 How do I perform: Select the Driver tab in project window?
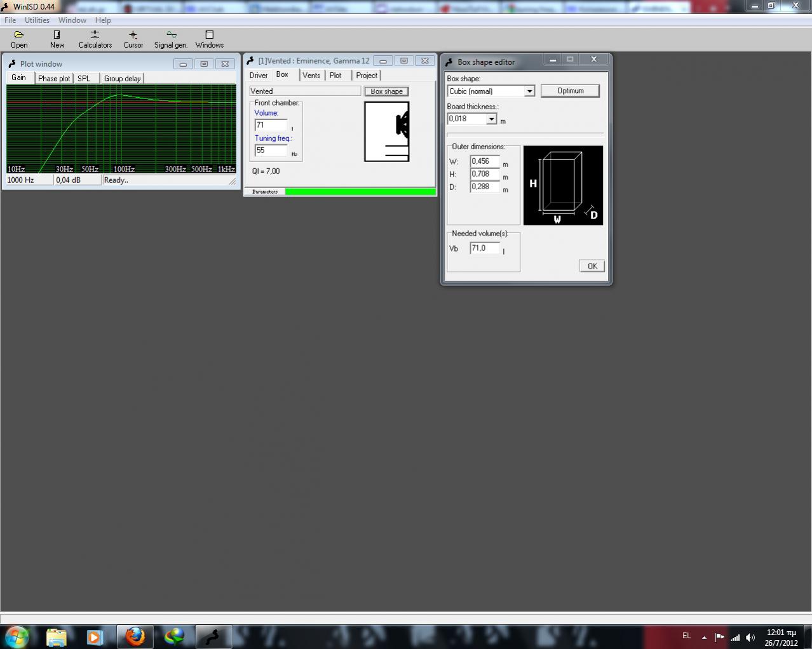click(x=259, y=76)
